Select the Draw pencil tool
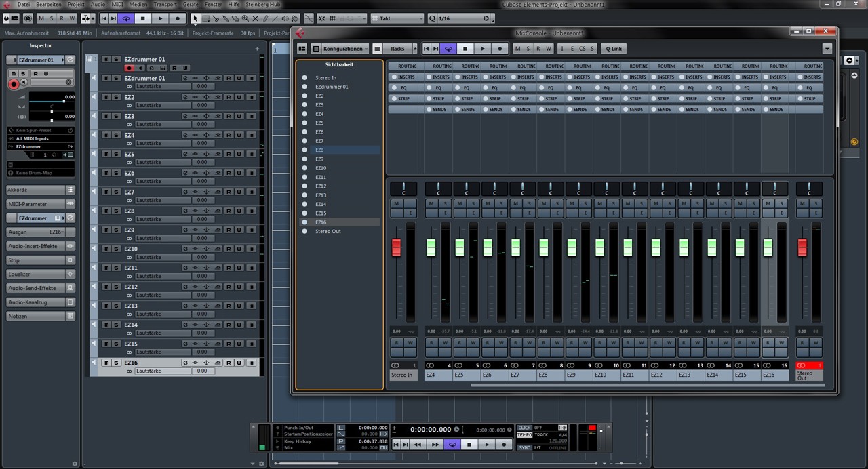 coord(267,18)
